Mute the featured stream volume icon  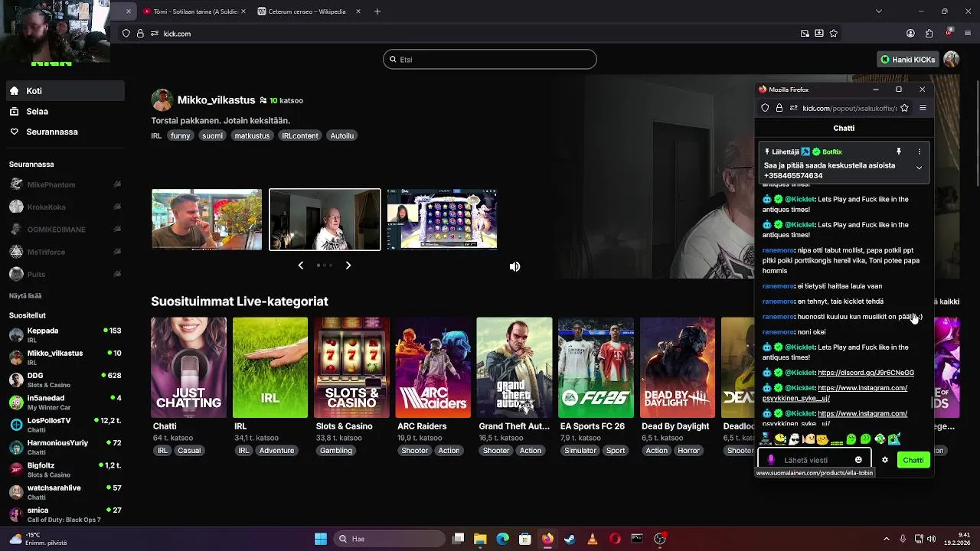pos(514,266)
